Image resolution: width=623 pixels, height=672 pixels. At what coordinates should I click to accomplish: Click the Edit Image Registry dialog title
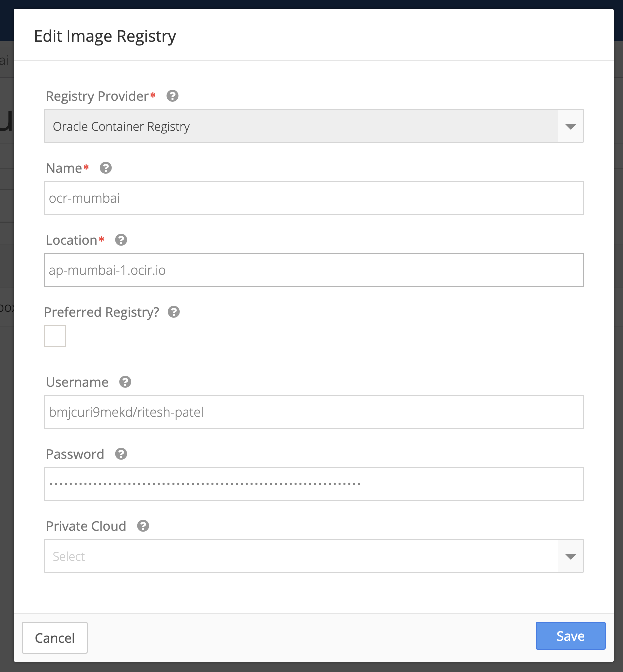(x=105, y=36)
